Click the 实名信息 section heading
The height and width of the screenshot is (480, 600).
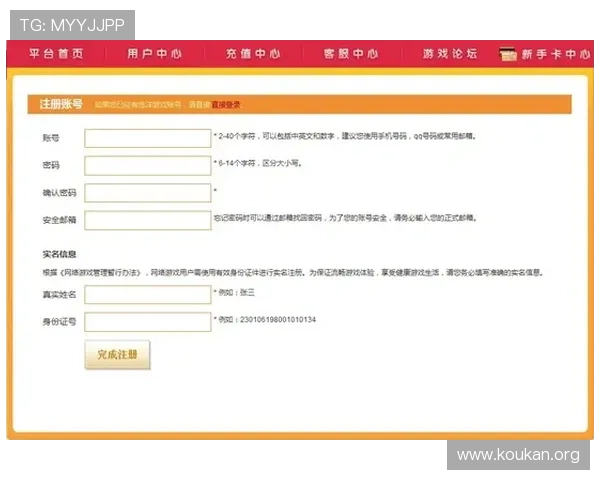coord(59,254)
